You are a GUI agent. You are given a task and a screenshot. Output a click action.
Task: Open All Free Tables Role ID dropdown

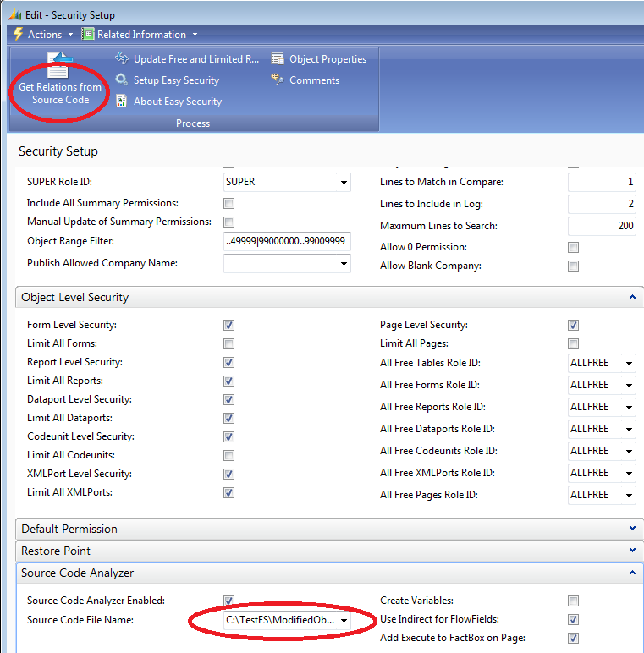point(629,364)
